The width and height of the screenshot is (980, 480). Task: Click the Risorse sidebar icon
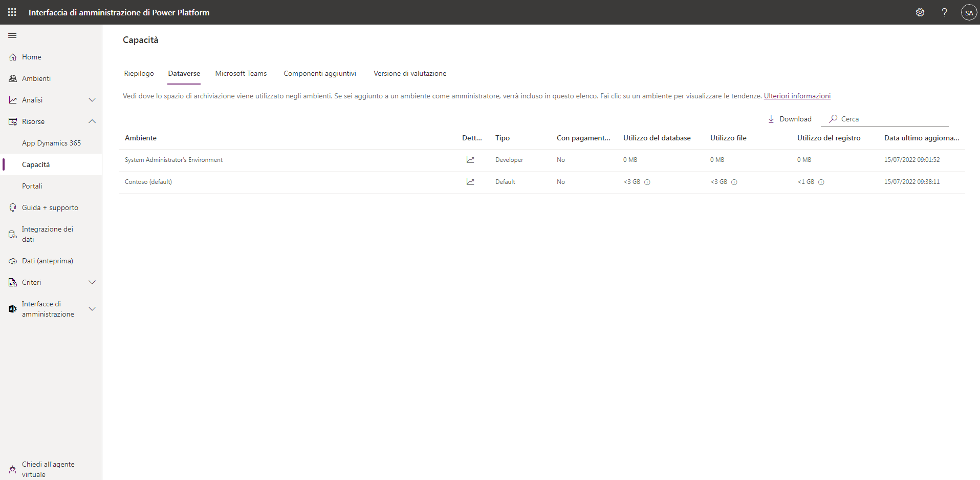(x=13, y=121)
